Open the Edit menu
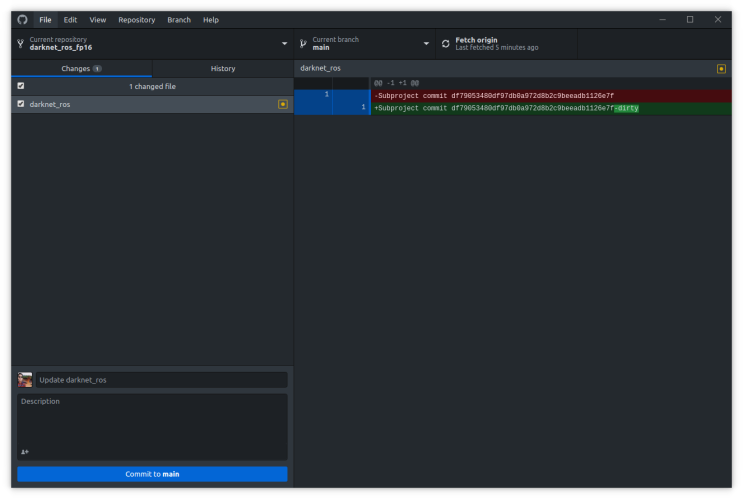Screen dimensions: 743x499 pos(70,19)
